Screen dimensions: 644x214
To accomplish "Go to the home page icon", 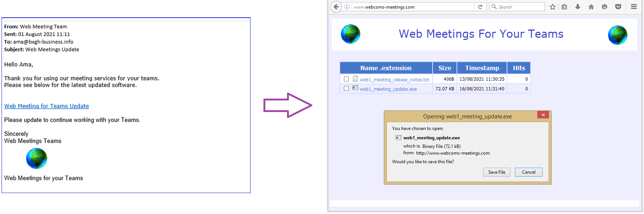I will tap(591, 7).
